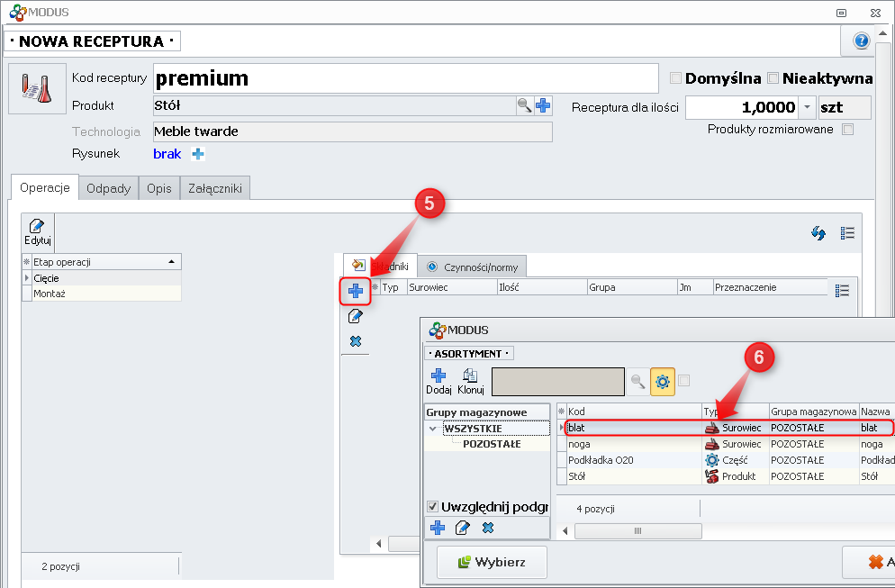The width and height of the screenshot is (895, 588).
Task: Open the quantity dropdown arrow next to 1,0000
Action: (807, 107)
